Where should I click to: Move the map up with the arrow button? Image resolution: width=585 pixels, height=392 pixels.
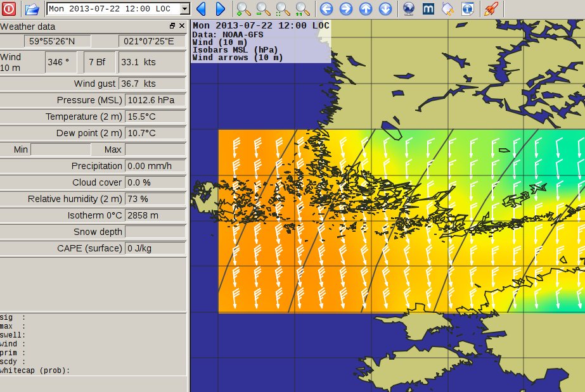pyautogui.click(x=366, y=9)
